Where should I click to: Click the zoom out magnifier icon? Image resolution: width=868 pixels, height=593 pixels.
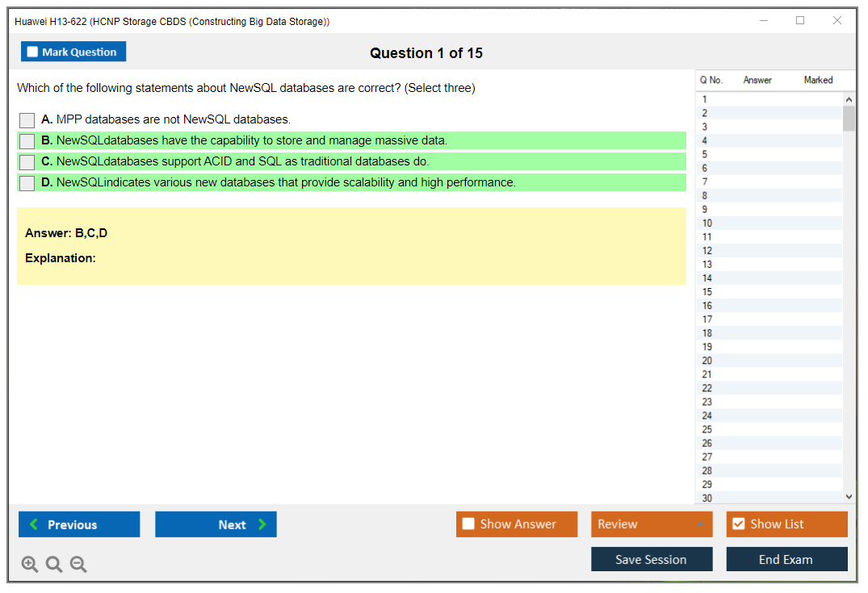pos(78,565)
